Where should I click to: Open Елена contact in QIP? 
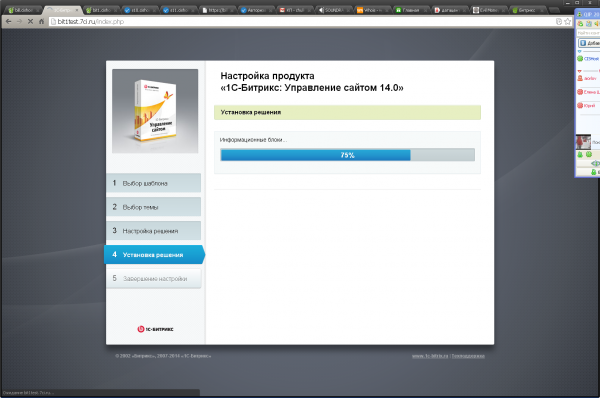pos(588,92)
